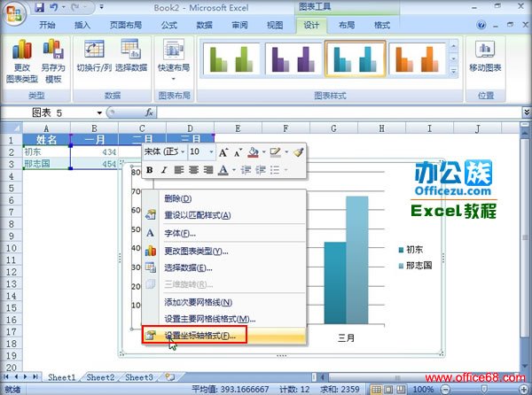Open the Help question mark icon
This screenshot has width=532, height=395.
[x=481, y=25]
